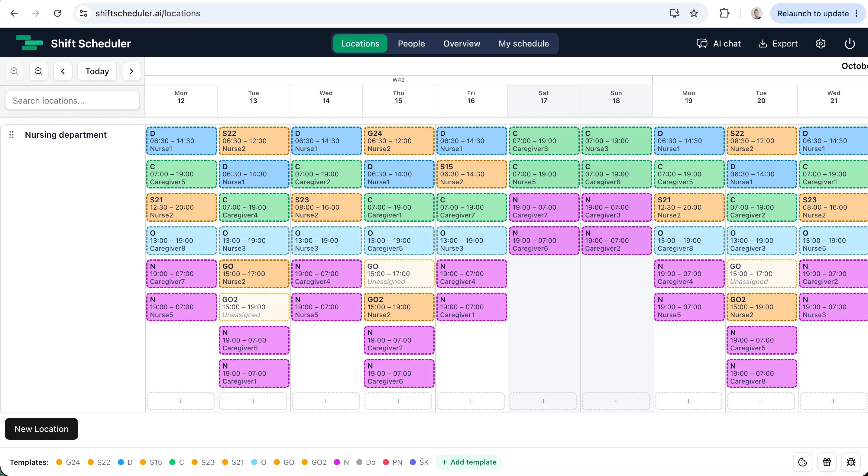Open Mon 12 S21 shift for Nurse2
This screenshot has height=476, width=868.
(181, 207)
